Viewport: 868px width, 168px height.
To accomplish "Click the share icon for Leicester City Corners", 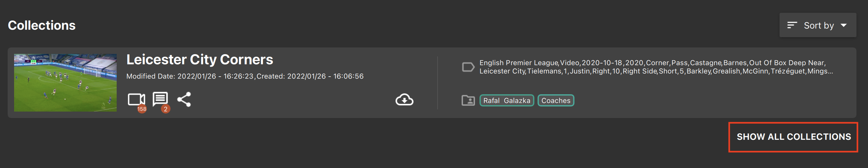I will tap(184, 99).
